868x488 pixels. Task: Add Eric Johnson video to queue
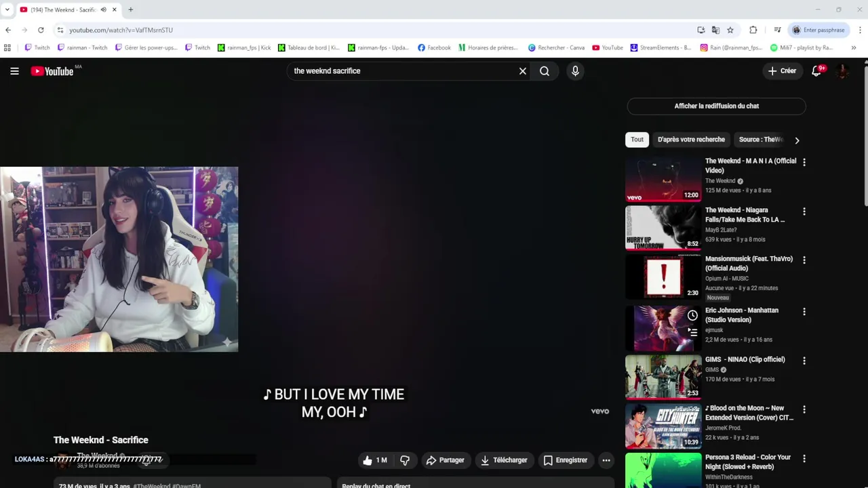[x=692, y=331]
